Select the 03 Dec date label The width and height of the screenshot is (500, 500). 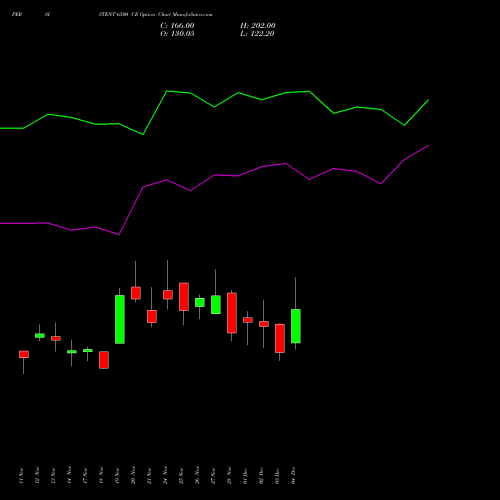277,475
